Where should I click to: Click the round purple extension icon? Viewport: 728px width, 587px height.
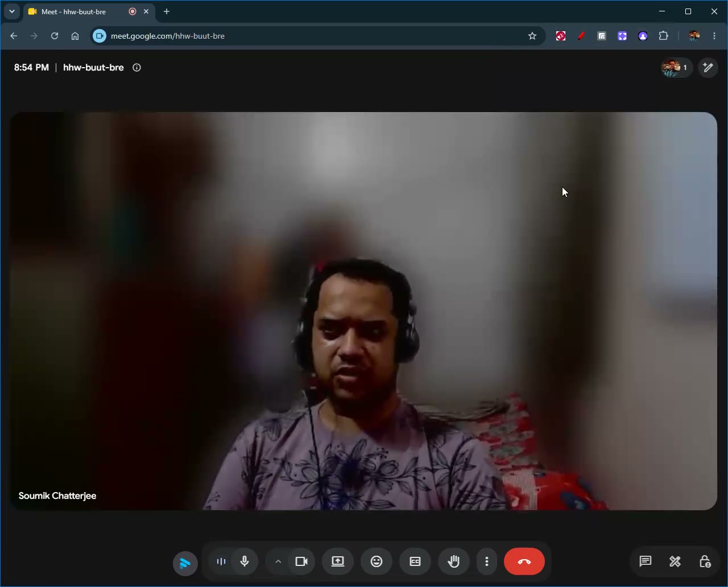643,36
